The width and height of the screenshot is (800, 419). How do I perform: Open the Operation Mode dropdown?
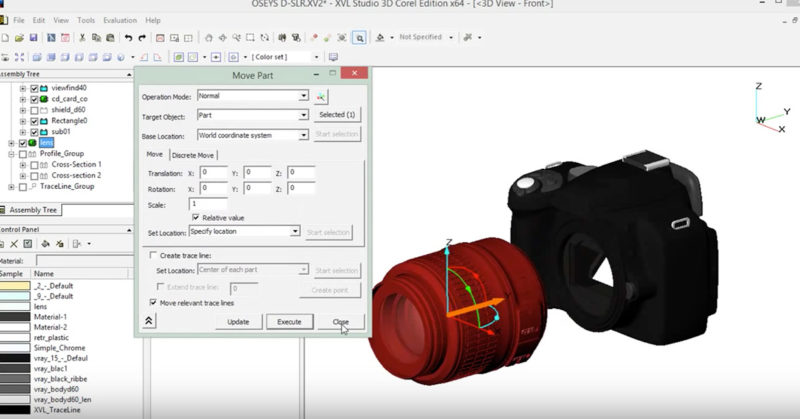303,96
